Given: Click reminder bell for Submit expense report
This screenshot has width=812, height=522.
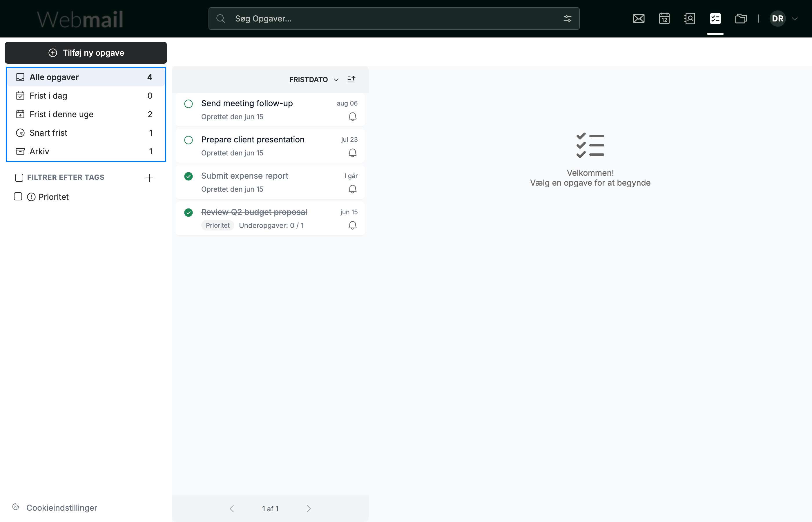Looking at the screenshot, I should pyautogui.click(x=352, y=189).
